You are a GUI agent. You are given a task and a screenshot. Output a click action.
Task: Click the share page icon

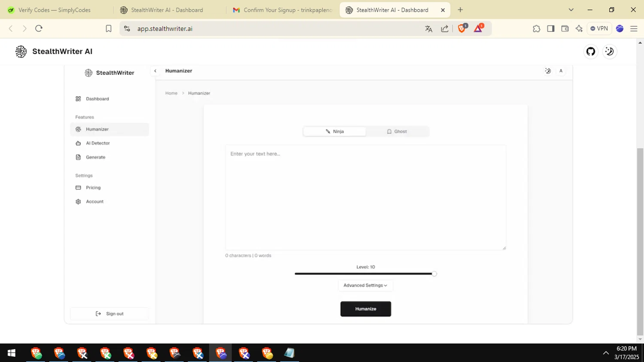coord(445,29)
